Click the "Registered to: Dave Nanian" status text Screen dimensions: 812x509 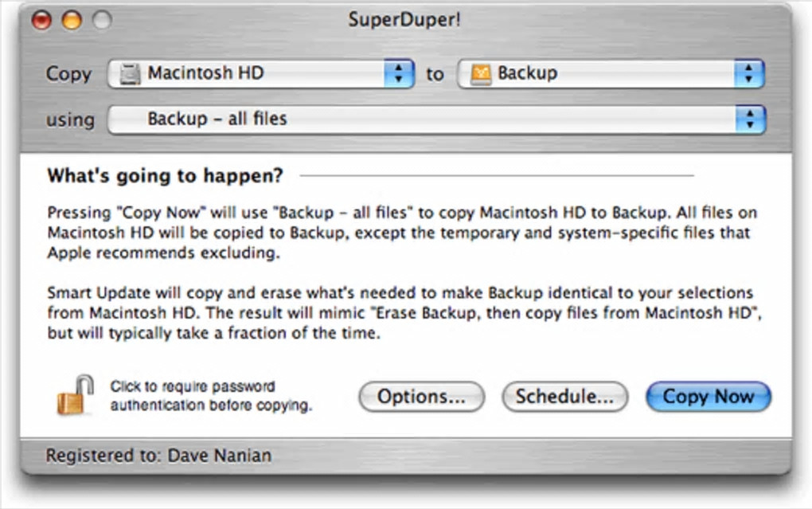158,456
